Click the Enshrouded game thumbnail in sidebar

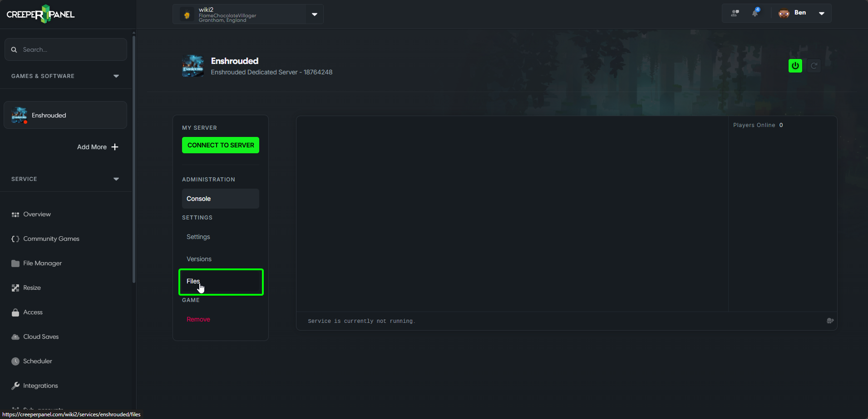(x=19, y=115)
